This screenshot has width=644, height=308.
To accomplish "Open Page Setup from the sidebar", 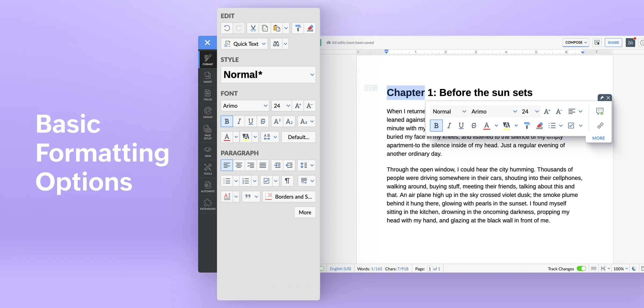I will pos(207,132).
